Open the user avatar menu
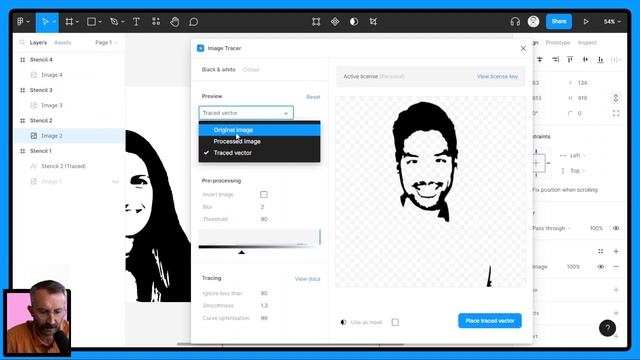 click(x=533, y=21)
